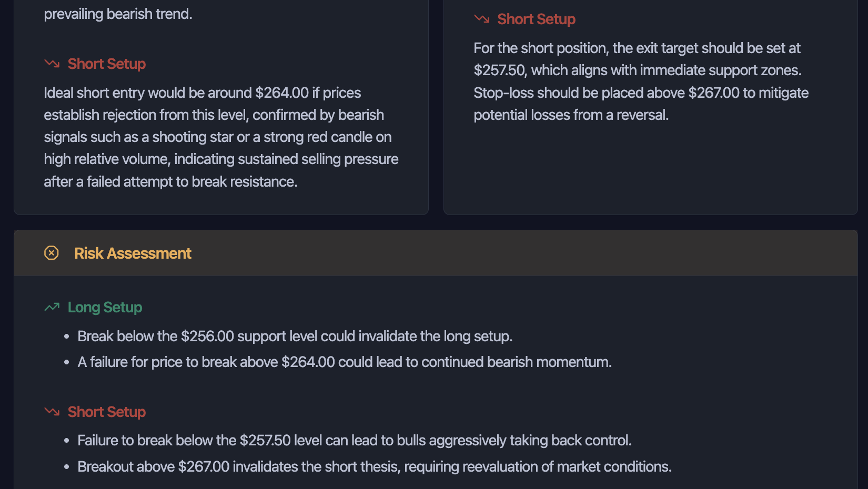The width and height of the screenshot is (868, 489).
Task: Click the $257.50 level bulls bullet
Action: click(354, 440)
